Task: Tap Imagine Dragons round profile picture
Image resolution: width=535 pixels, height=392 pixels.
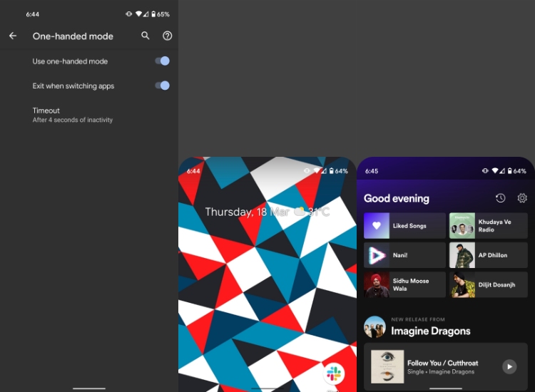Action: 374,326
